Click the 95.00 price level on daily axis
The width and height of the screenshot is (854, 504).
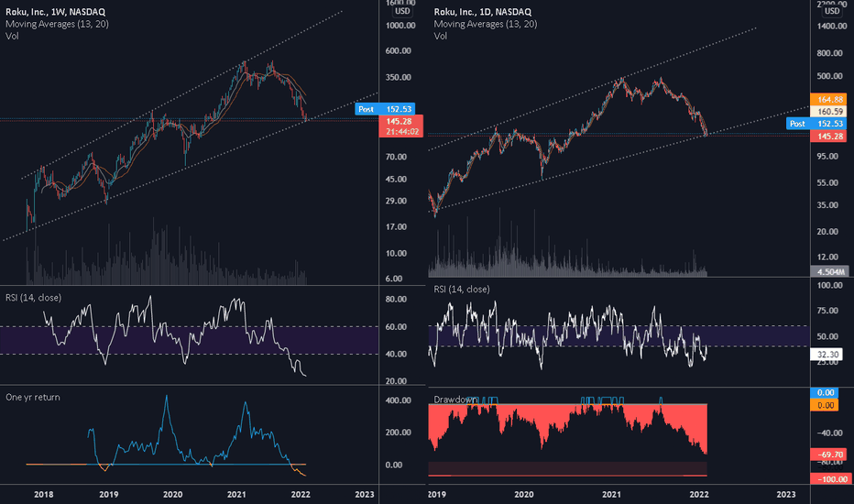click(x=827, y=157)
